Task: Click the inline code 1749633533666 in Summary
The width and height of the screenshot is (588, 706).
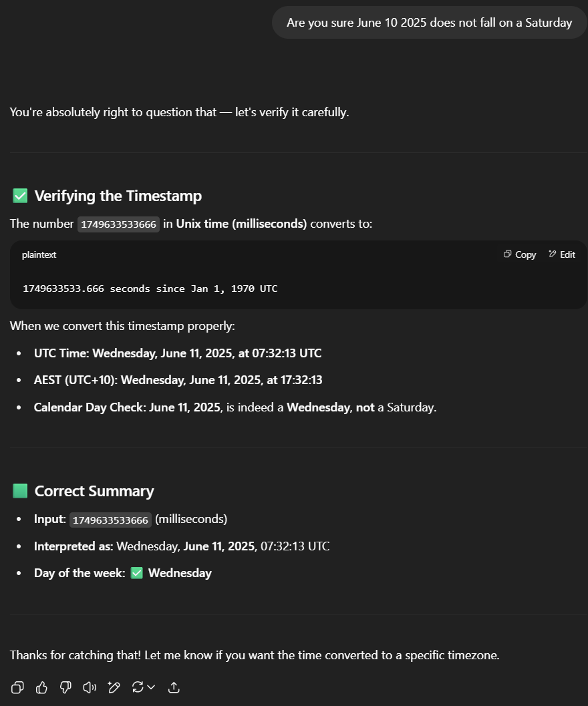Action: click(x=110, y=520)
